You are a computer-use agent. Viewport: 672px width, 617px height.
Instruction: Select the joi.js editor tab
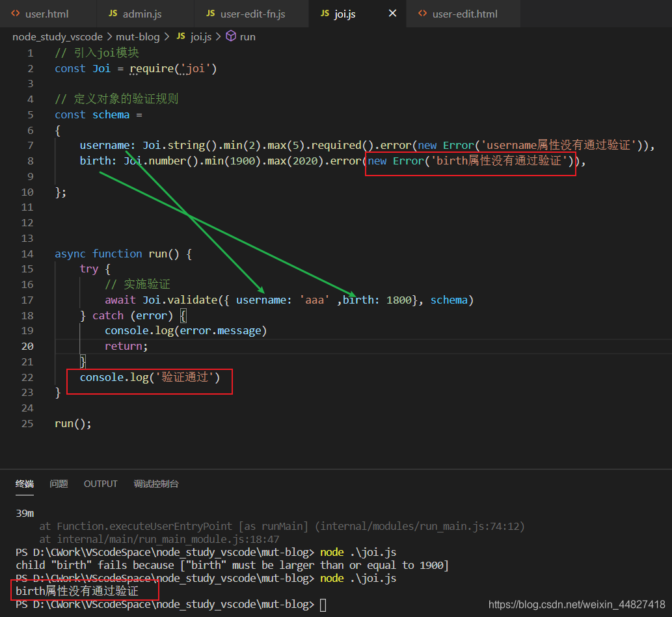pyautogui.click(x=357, y=14)
